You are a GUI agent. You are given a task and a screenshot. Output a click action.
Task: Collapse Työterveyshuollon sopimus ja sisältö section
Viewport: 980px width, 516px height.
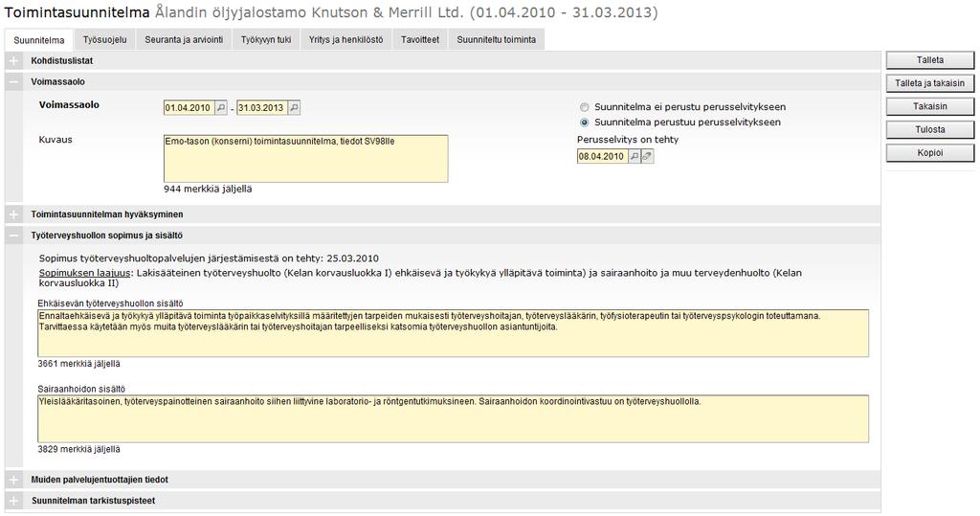click(x=13, y=236)
